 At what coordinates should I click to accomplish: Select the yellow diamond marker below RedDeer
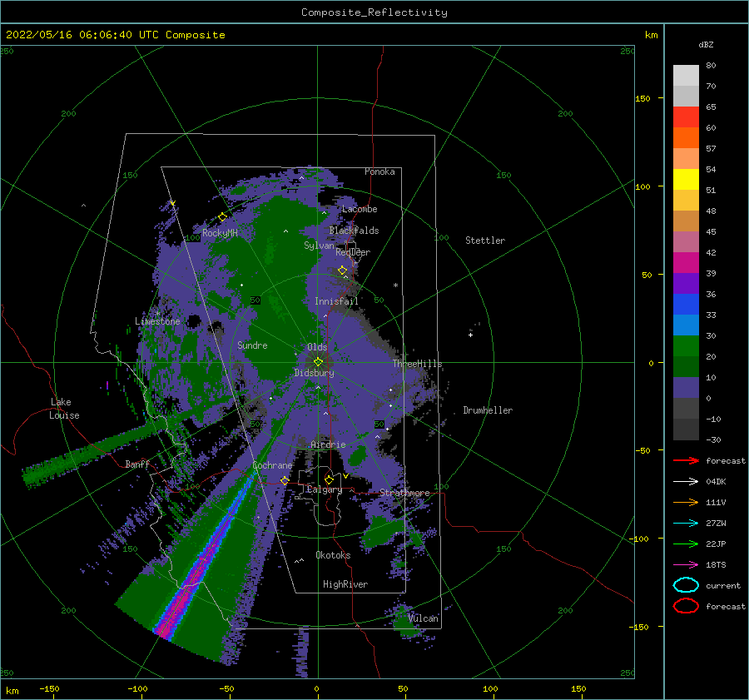pos(343,271)
